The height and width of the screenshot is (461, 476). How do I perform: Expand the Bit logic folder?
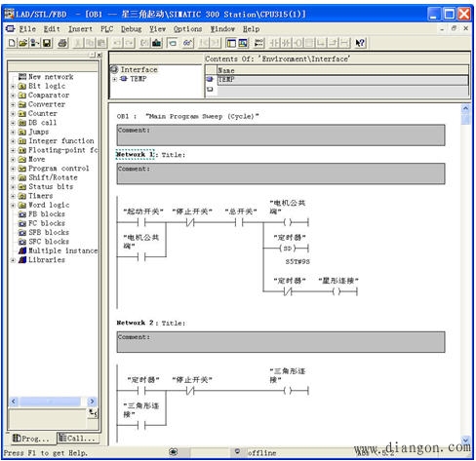[13, 86]
